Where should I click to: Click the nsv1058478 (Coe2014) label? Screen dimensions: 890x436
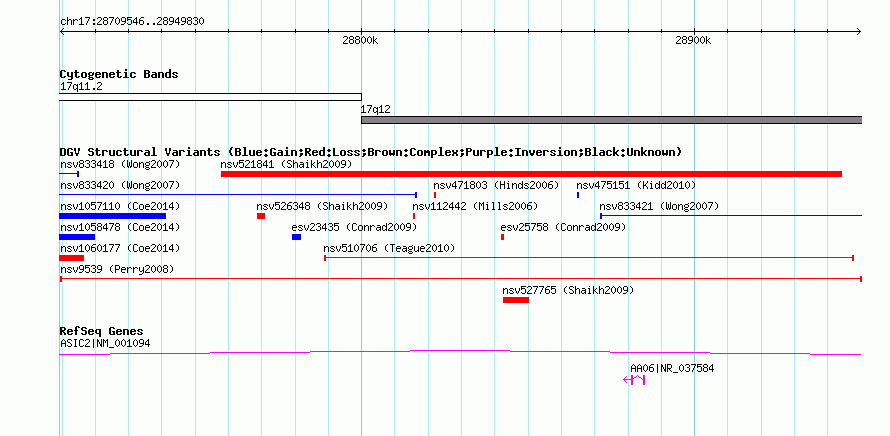coord(120,227)
